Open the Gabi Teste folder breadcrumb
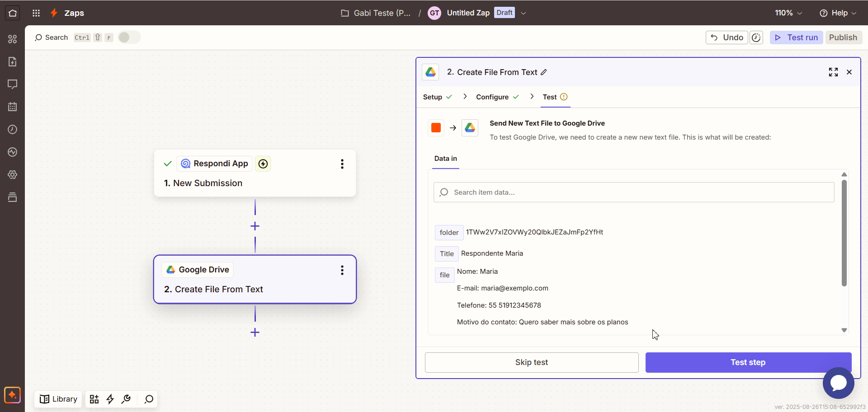This screenshot has height=412, width=868. [376, 13]
